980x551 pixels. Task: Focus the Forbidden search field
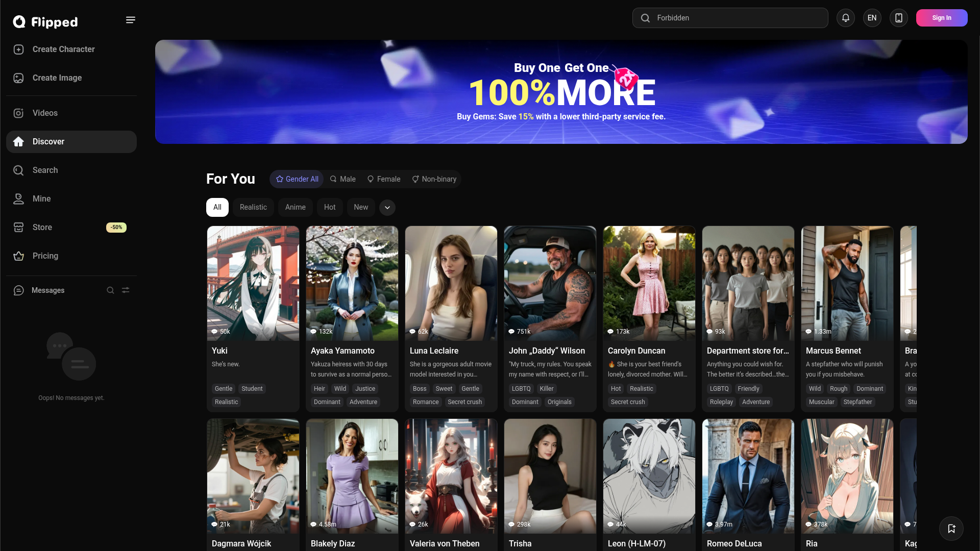[730, 18]
